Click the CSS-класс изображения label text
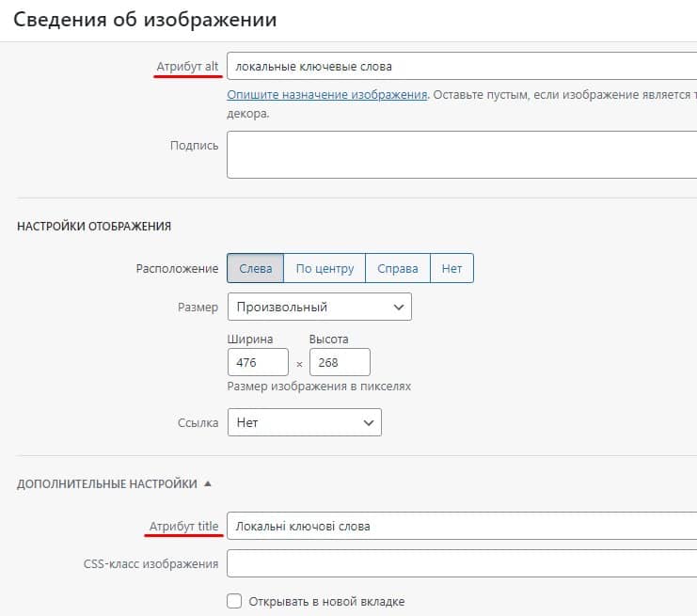Image resolution: width=697 pixels, height=616 pixels. tap(150, 564)
